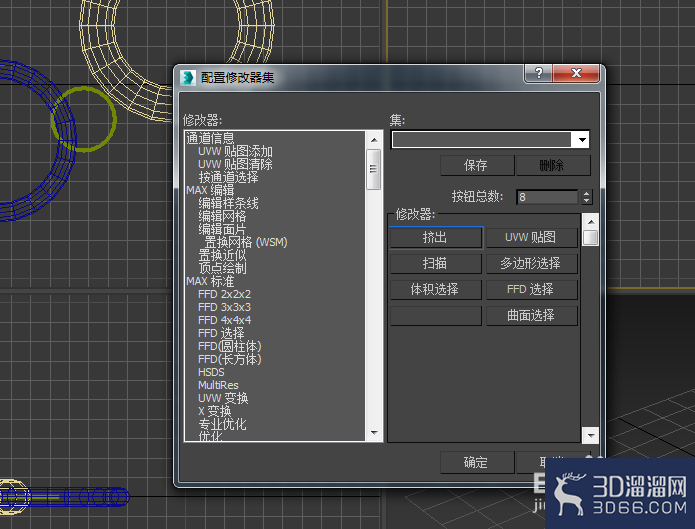This screenshot has width=695, height=529.
Task: Select 编辑样条线 in the list
Action: click(228, 204)
